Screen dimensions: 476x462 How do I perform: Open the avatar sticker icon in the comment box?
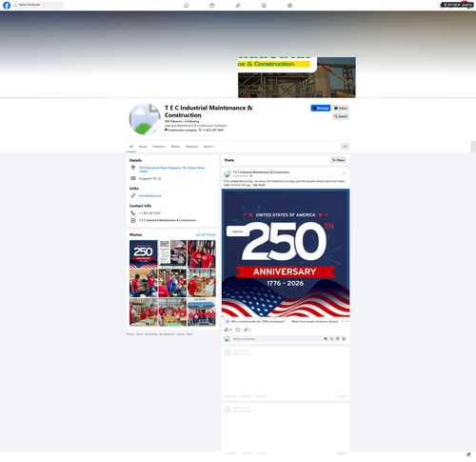pos(326,339)
